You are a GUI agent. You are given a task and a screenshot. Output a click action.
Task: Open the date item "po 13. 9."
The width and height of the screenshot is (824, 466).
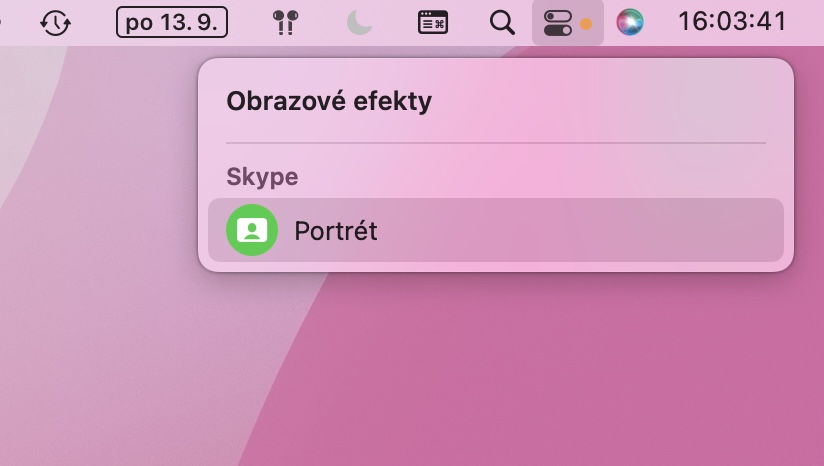coord(172,22)
